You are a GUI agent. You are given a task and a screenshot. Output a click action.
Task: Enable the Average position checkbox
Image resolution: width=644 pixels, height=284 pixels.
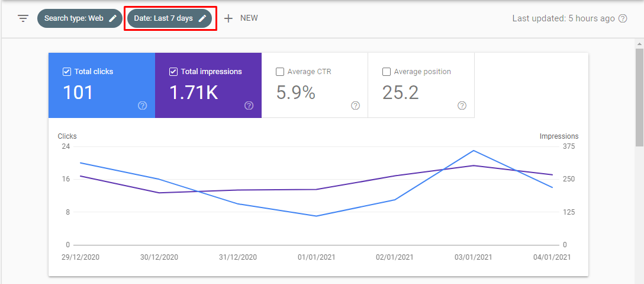[387, 72]
